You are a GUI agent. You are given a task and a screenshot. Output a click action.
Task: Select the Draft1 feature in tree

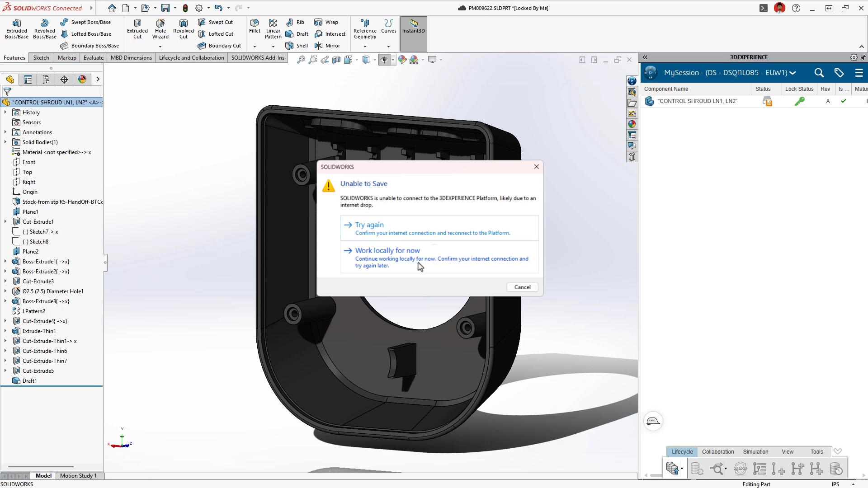coord(30,381)
